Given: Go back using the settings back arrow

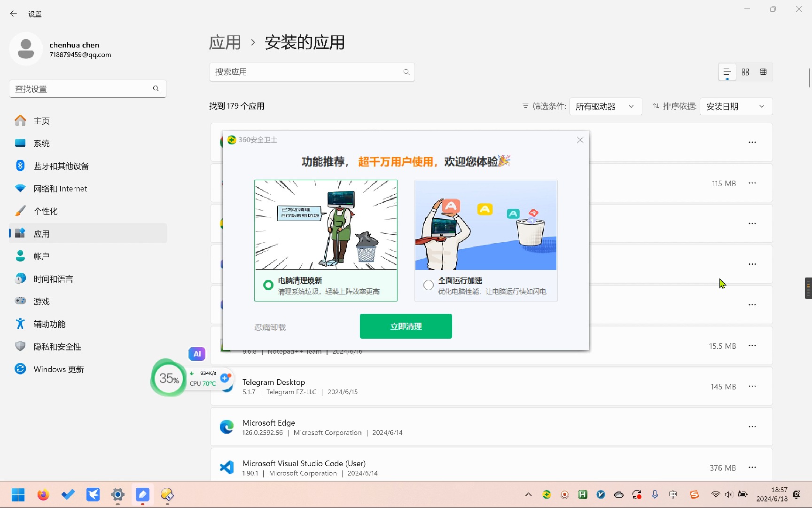Looking at the screenshot, I should (14, 14).
